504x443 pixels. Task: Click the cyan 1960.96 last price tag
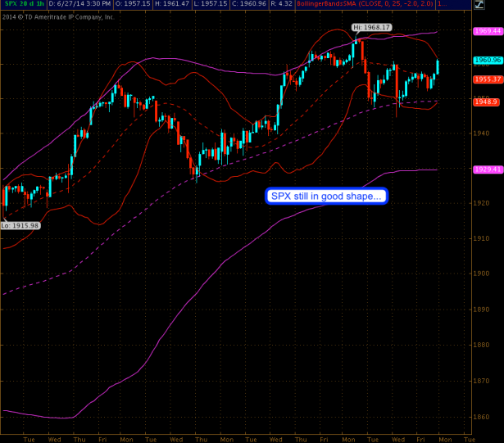pyautogui.click(x=487, y=60)
